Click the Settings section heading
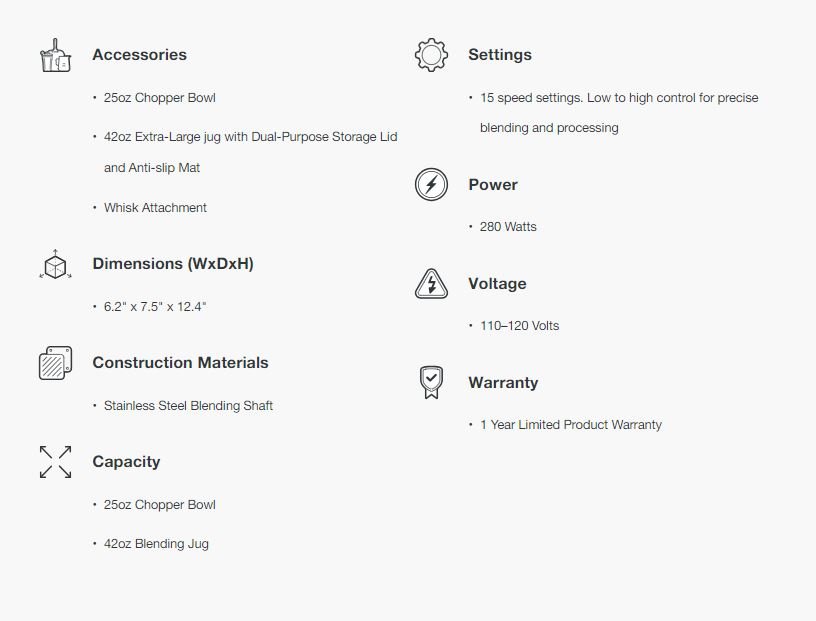This screenshot has width=816, height=621. (x=499, y=55)
